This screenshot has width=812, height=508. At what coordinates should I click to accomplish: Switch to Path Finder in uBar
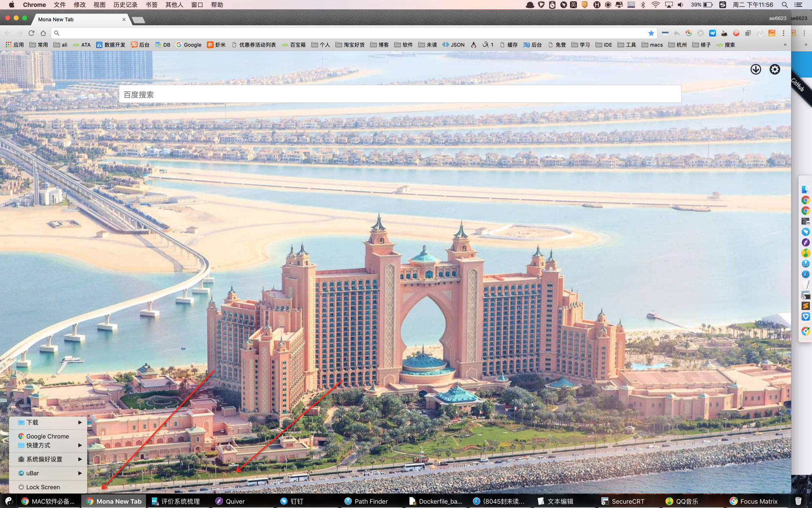[371, 501]
